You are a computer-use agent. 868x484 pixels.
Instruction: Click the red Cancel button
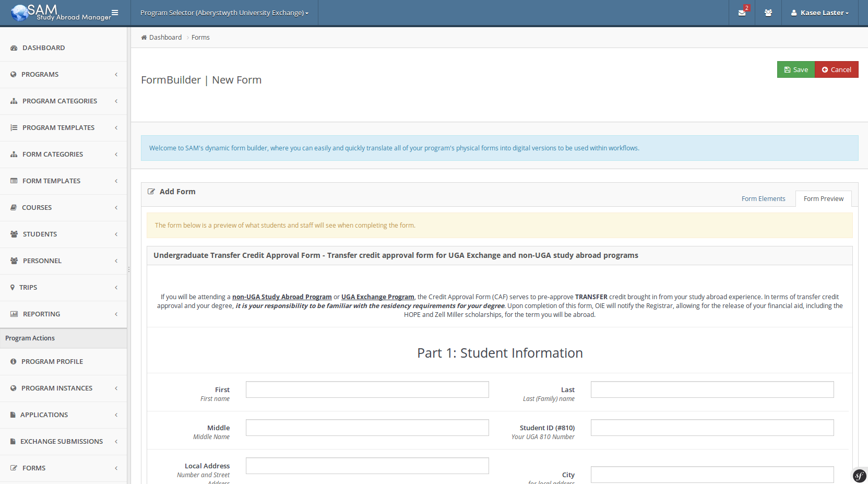(837, 69)
